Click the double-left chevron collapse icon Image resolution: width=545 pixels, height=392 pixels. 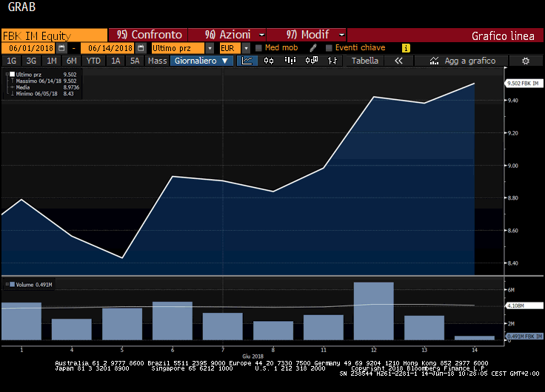point(398,61)
